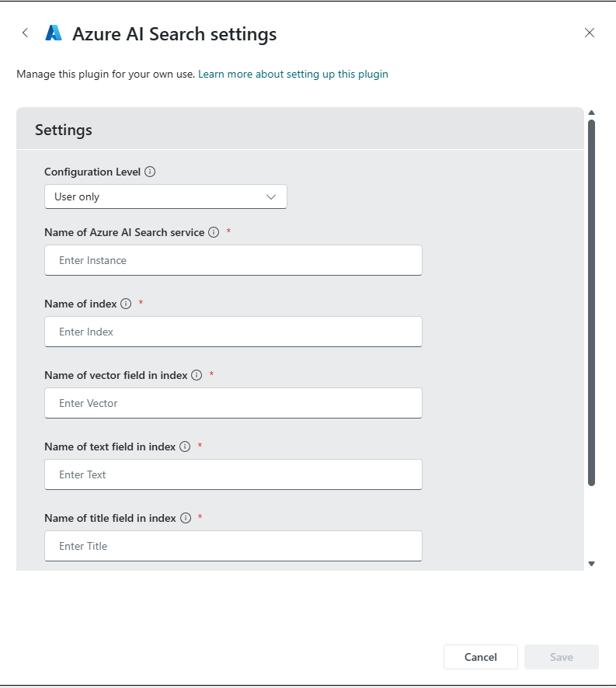Click the chevron in User only combo box
This screenshot has width=616, height=688.
pyautogui.click(x=271, y=196)
